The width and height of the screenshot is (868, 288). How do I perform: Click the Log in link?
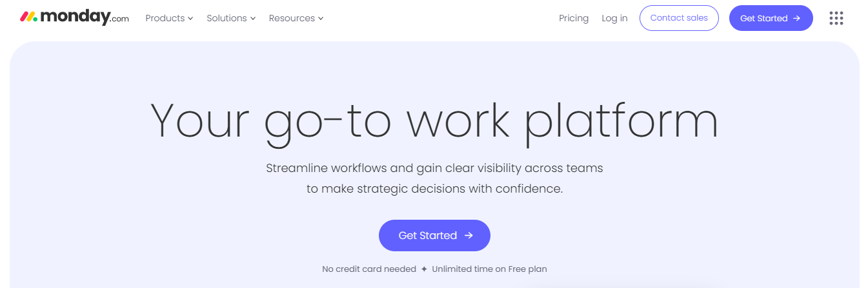[614, 18]
